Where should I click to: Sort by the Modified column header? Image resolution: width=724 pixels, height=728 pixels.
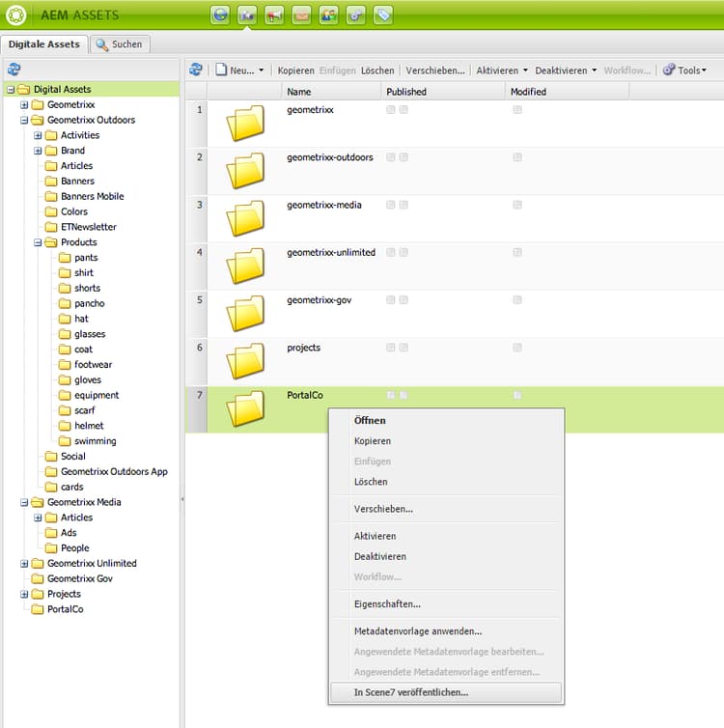coord(568,92)
